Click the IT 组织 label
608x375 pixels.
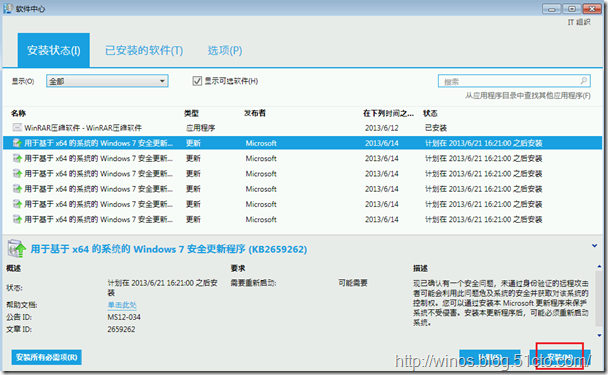[x=579, y=22]
